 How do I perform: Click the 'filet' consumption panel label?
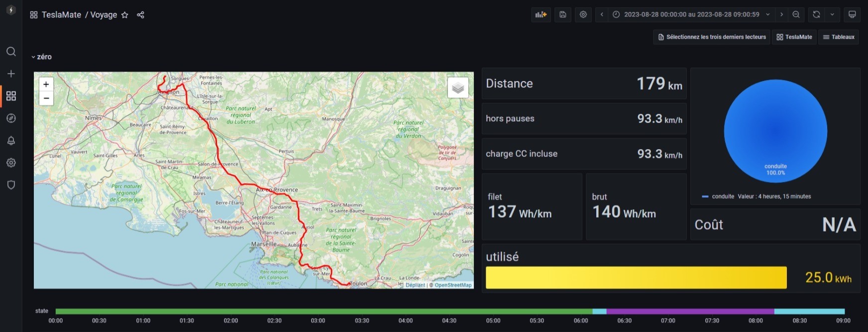coord(495,197)
